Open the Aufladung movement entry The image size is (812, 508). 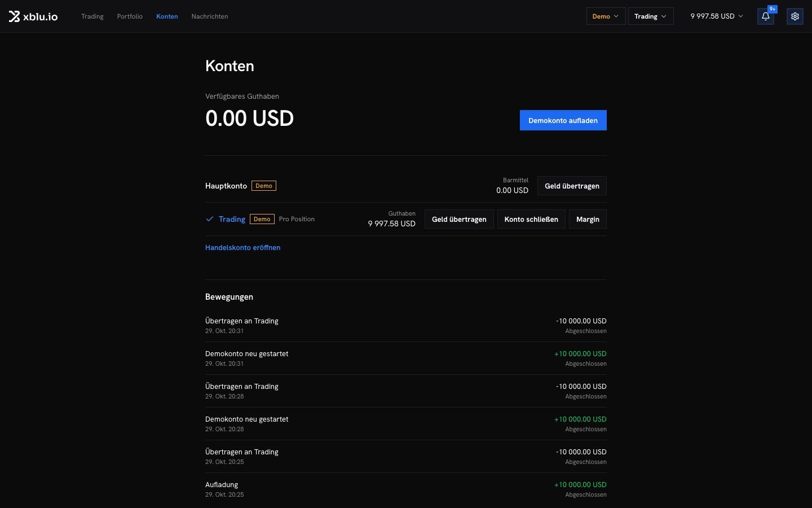coord(406,489)
